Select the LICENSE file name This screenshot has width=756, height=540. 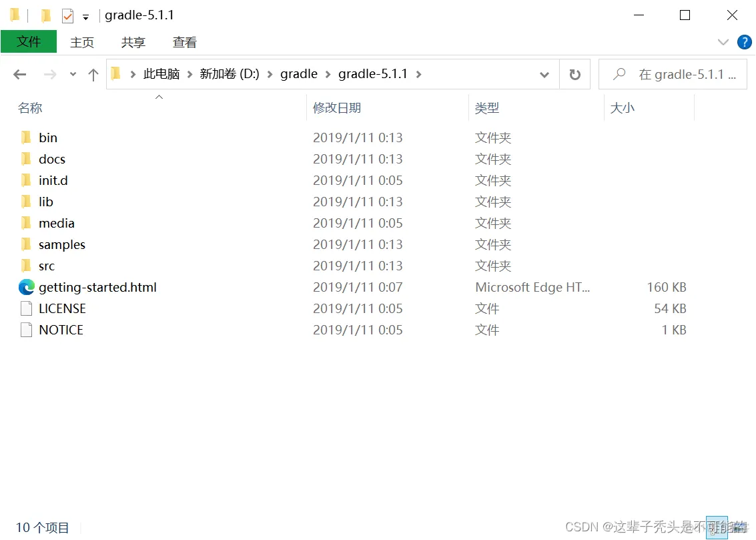pyautogui.click(x=62, y=308)
